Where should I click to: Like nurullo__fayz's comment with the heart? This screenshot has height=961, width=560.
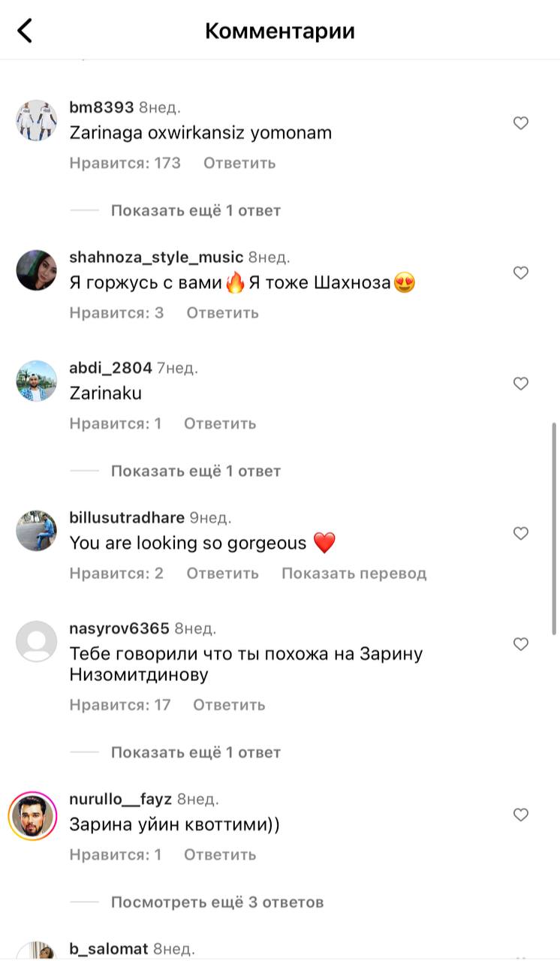coord(521,815)
